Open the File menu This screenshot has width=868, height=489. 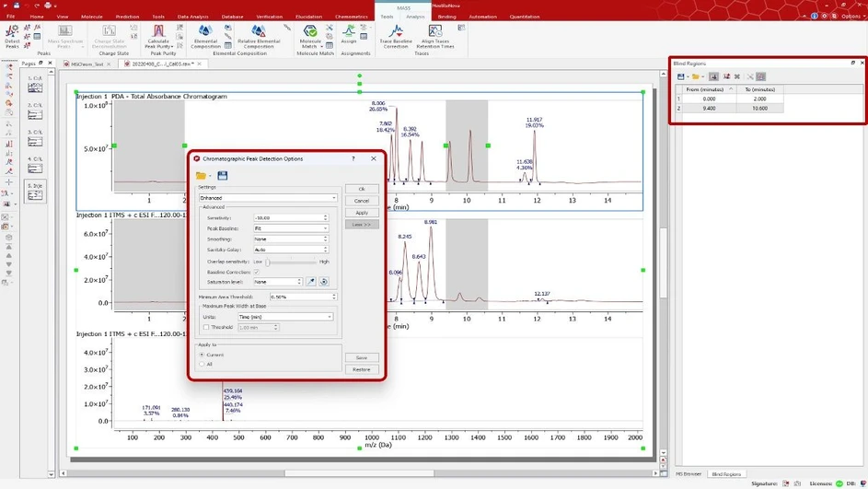tap(10, 17)
